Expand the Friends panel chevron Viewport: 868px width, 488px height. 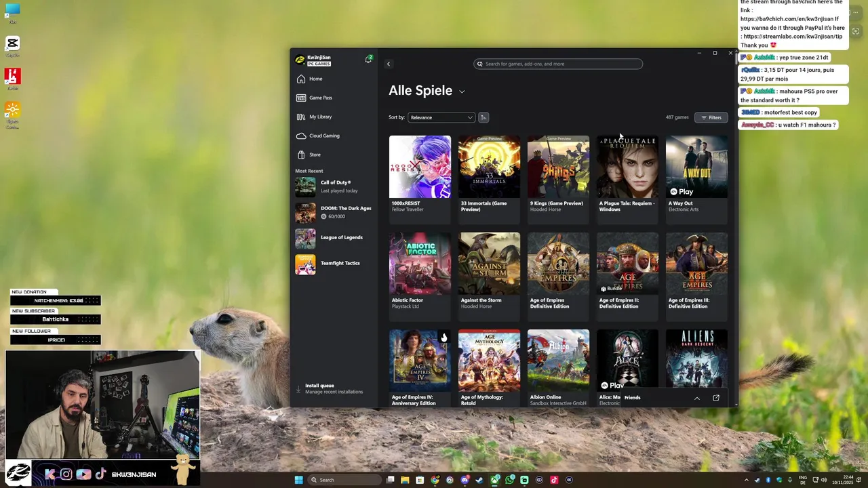point(697,398)
